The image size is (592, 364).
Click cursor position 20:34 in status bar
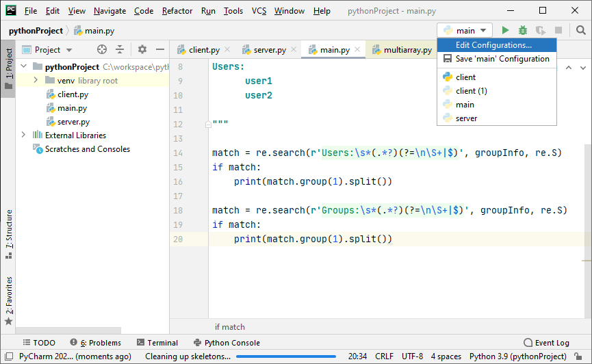tap(357, 356)
